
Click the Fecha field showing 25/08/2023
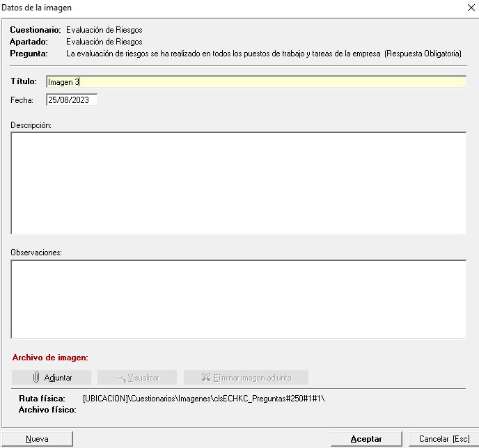(72, 100)
